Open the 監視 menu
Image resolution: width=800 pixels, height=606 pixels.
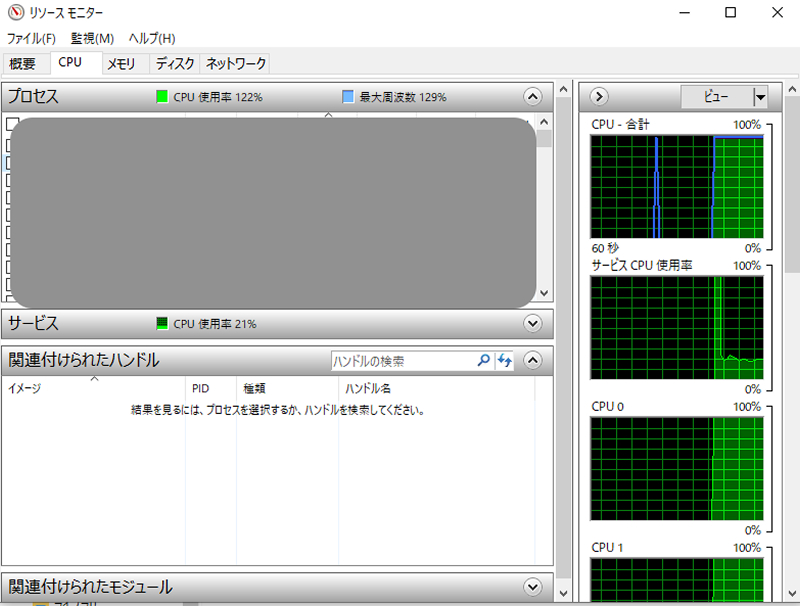pos(90,38)
